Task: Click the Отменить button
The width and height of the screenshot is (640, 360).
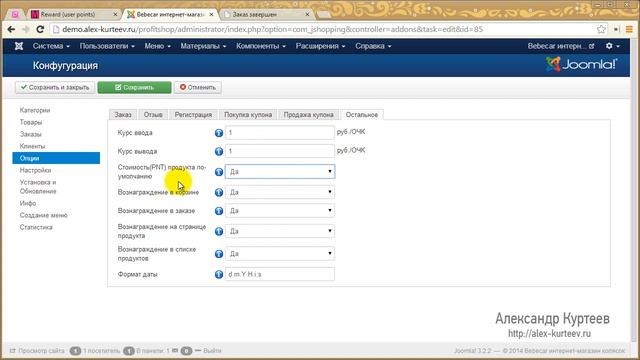Action: pyautogui.click(x=198, y=87)
